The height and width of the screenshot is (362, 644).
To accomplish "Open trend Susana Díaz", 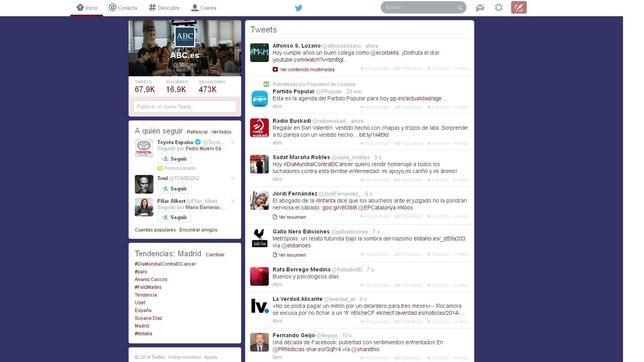I will (x=148, y=318).
